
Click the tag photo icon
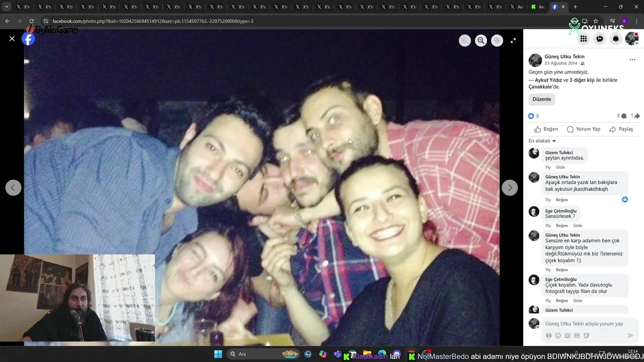(497, 41)
